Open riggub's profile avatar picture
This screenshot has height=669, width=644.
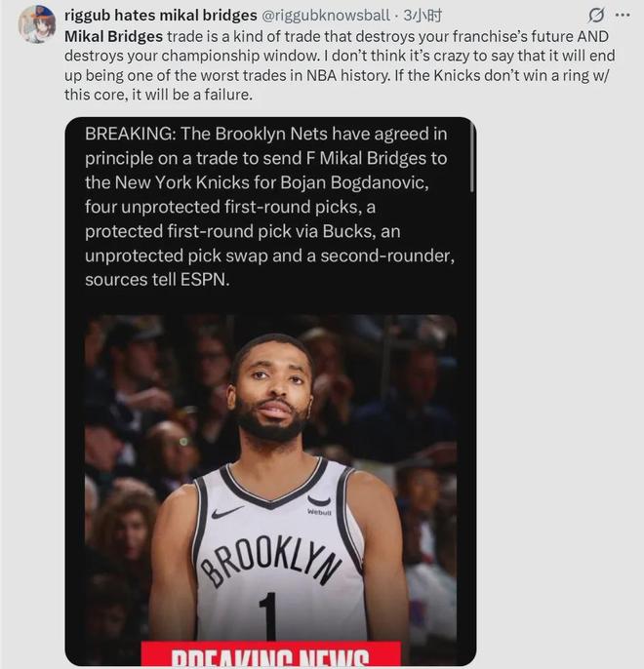tap(37, 23)
